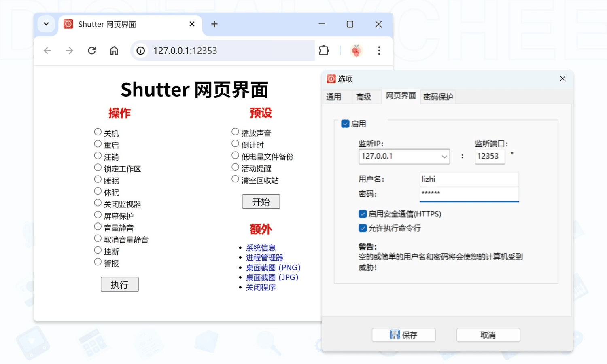Image resolution: width=607 pixels, height=364 pixels.
Task: Click the 密码 password input field
Action: pyautogui.click(x=469, y=194)
